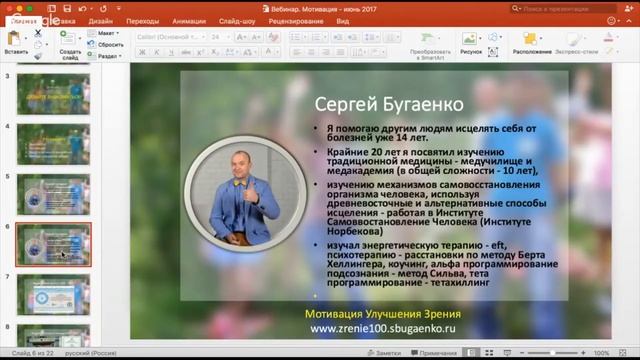Screen dimensions: 640x360
Task: Expand the Раздел section dropdown
Action: [x=105, y=56]
